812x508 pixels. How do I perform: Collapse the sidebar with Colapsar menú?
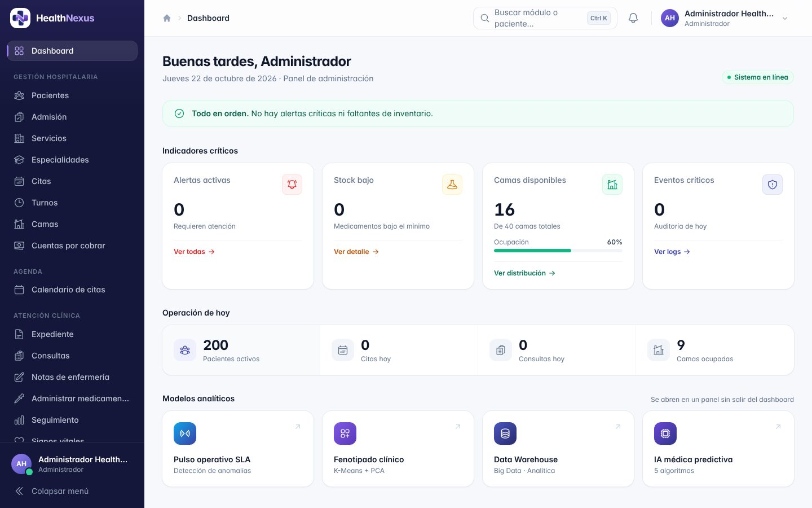click(72, 491)
